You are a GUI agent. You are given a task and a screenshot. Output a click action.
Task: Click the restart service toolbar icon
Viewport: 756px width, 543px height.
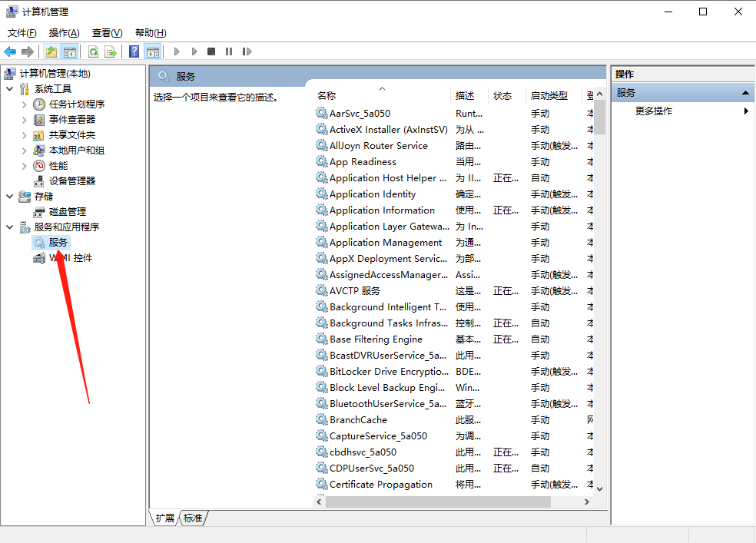pos(247,51)
